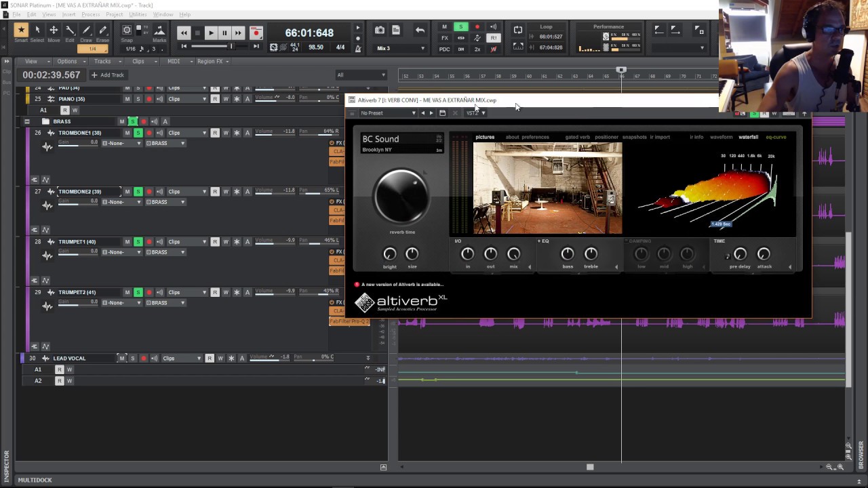
Task: Open Altiverb pictures tab
Action: coord(485,137)
